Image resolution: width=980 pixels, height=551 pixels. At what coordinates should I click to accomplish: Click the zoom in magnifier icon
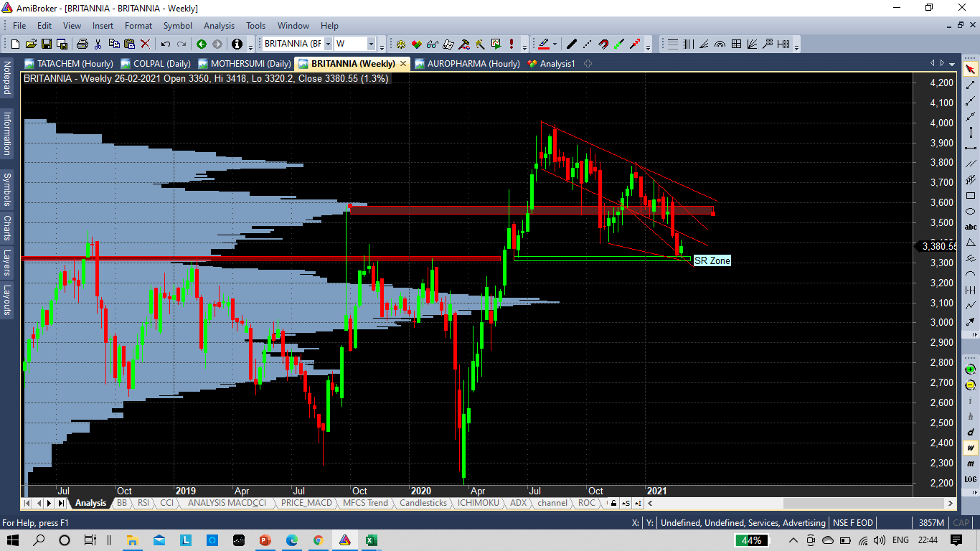pos(971,369)
